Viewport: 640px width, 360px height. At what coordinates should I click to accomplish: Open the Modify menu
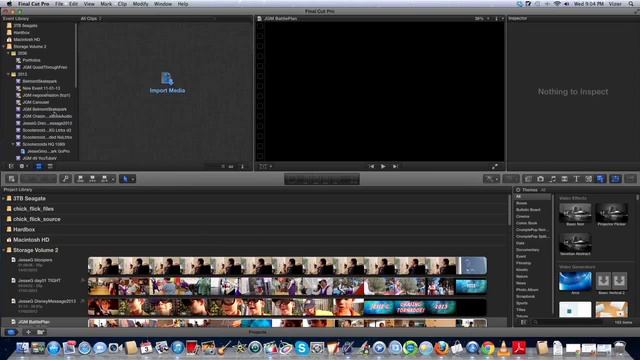point(140,4)
